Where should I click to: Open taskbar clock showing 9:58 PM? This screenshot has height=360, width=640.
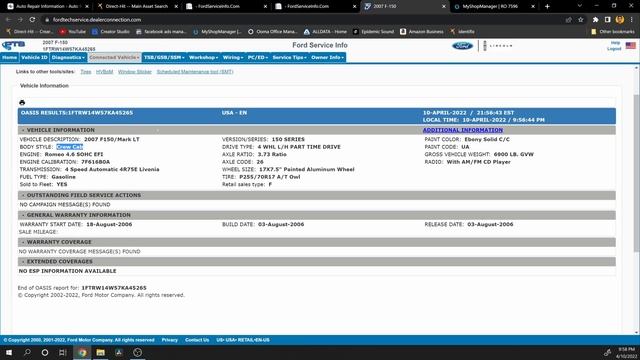click(627, 353)
